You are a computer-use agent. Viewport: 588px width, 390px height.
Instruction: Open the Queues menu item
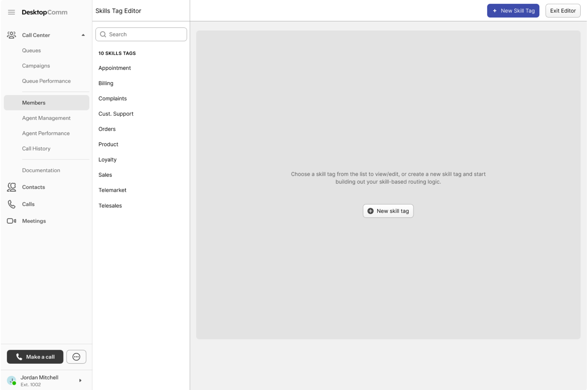tap(31, 50)
